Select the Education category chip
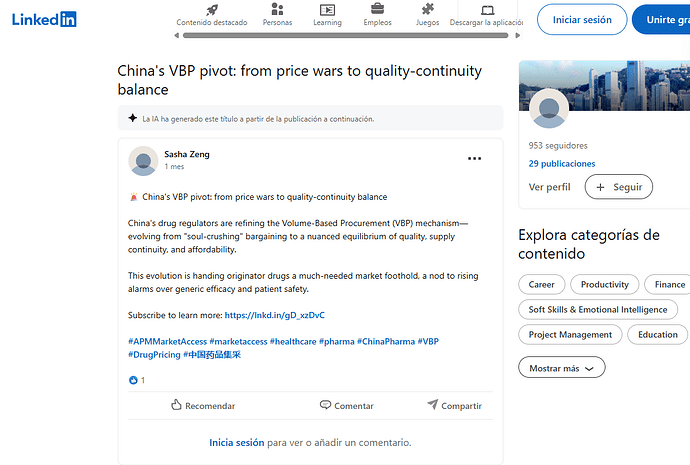 click(x=657, y=335)
